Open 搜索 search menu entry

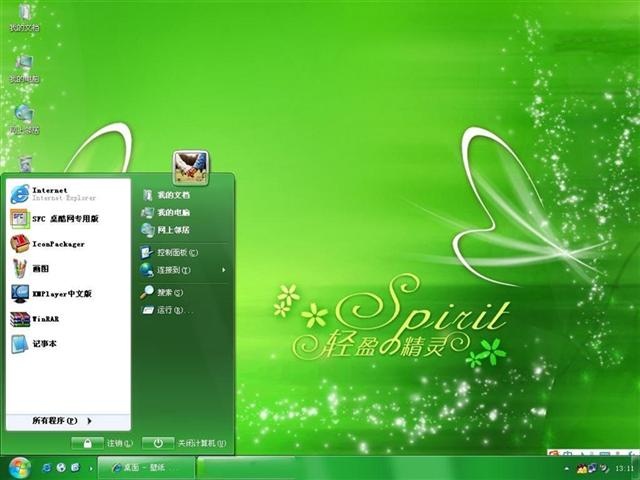(184, 292)
